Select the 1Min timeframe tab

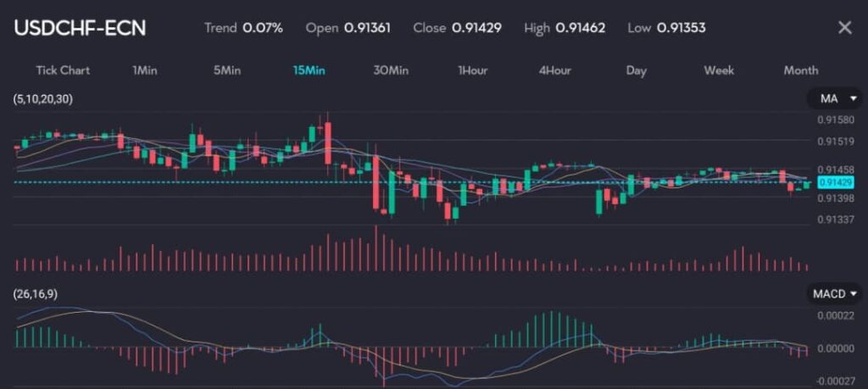pyautogui.click(x=144, y=70)
